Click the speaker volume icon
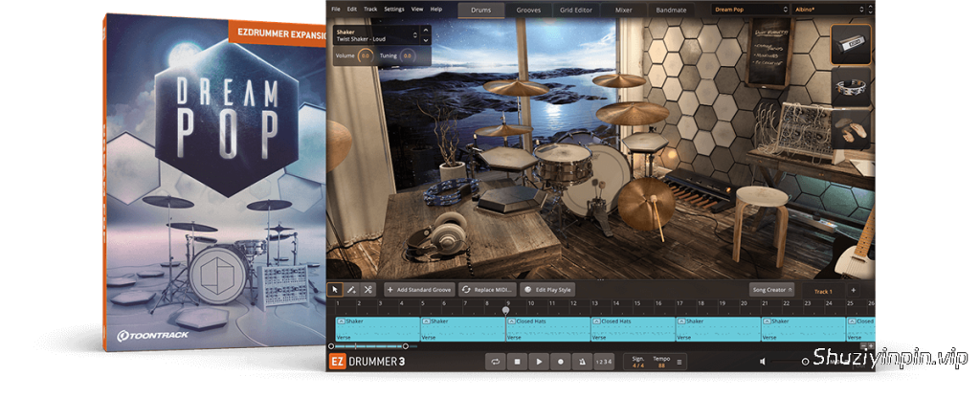Image resolution: width=980 pixels, height=398 pixels. 763,362
